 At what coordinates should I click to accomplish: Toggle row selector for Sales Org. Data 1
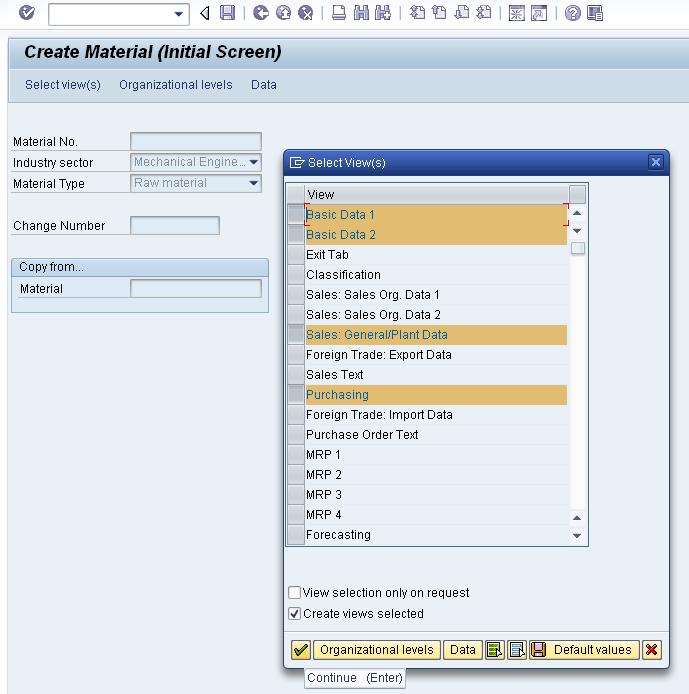[296, 294]
